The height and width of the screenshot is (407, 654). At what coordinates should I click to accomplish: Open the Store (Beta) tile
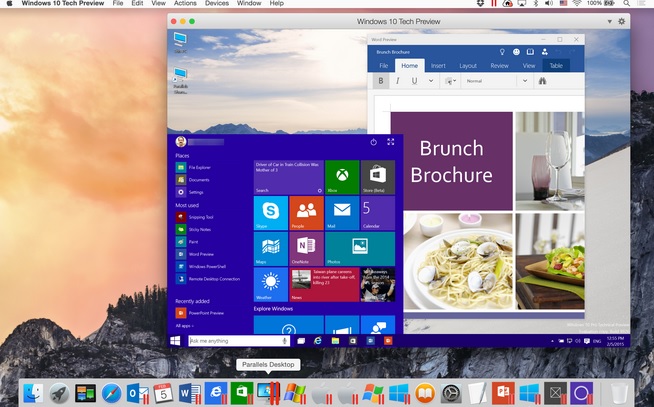point(378,177)
